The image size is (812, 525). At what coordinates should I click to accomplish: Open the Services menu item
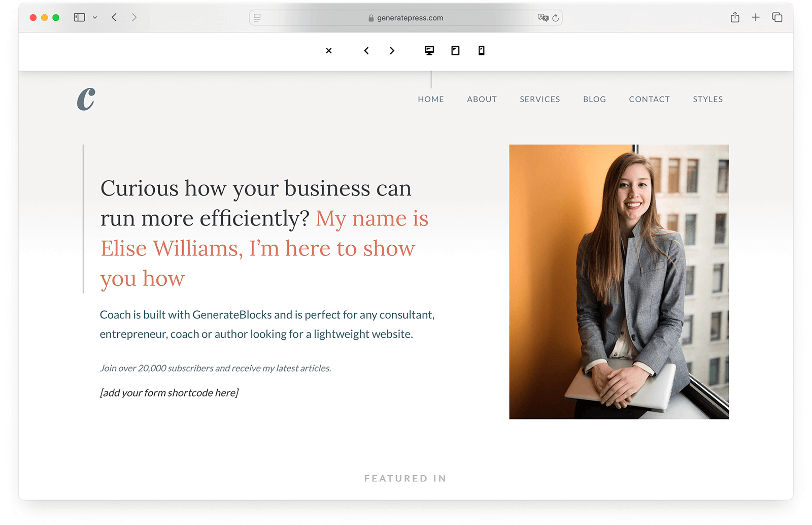[539, 100]
